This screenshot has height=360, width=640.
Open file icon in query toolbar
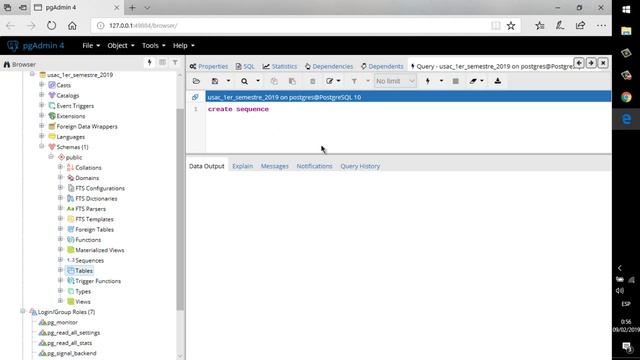[196, 81]
